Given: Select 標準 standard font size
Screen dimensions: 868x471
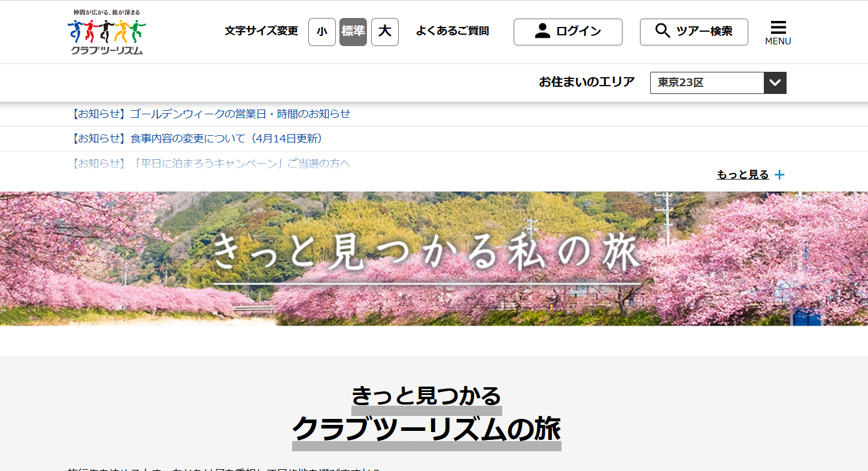Looking at the screenshot, I should (x=353, y=32).
